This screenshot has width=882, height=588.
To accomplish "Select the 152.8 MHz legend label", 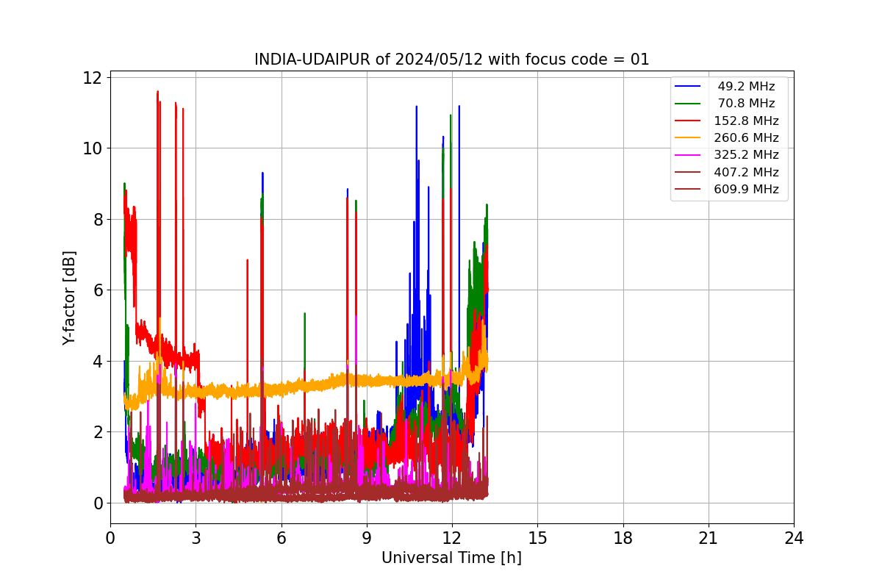I will [x=746, y=121].
